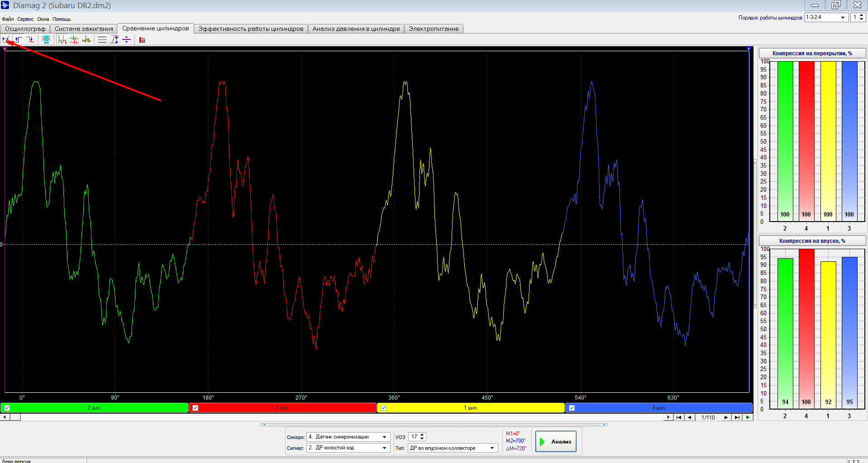Click the scrollbar left arrow

5,417
